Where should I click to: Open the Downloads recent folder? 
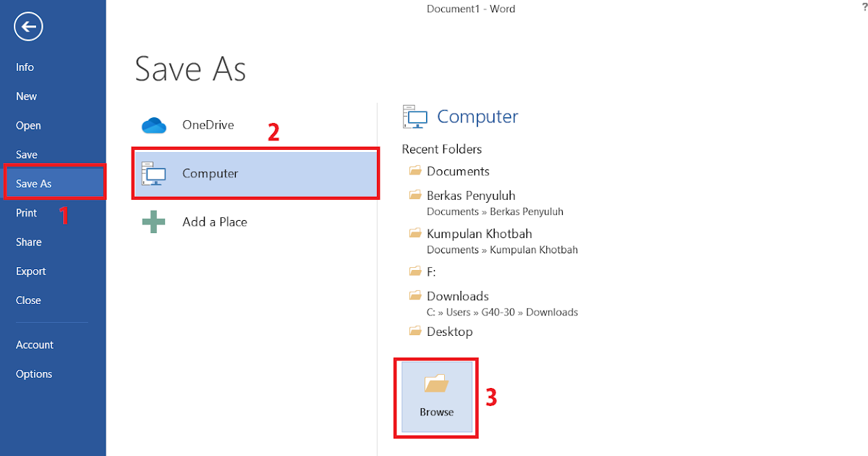click(x=458, y=296)
